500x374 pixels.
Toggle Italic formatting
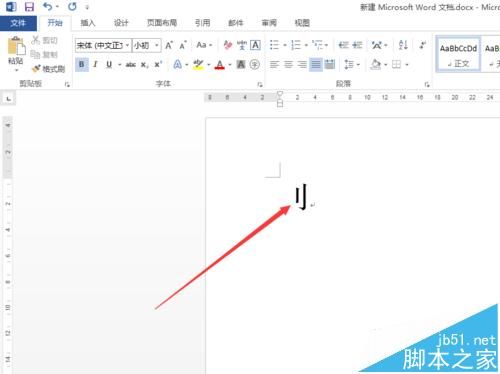click(x=95, y=64)
